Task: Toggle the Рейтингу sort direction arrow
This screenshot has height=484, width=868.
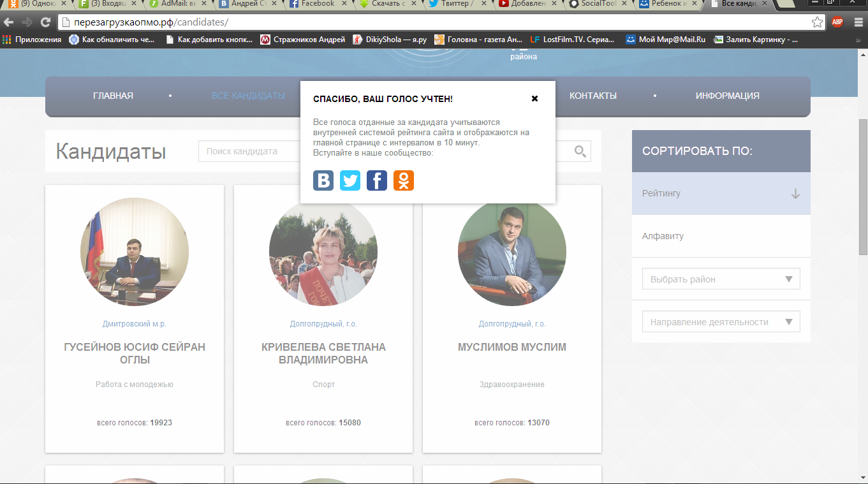Action: pyautogui.click(x=795, y=193)
